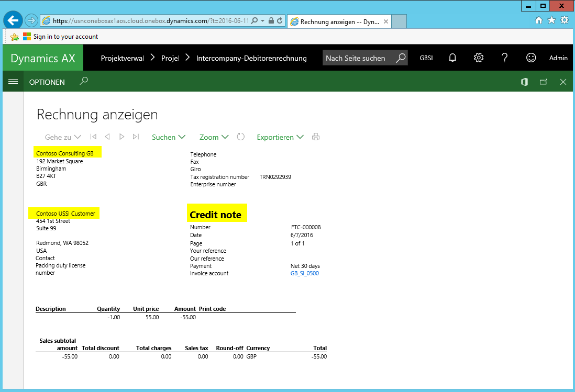The image size is (575, 392).
Task: Expand the Suchen dropdown
Action: click(x=169, y=137)
